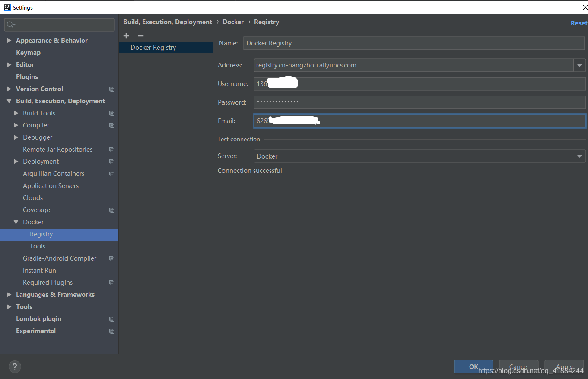Screen dimensions: 588x379
Task: Click the Email input field
Action: 420,121
